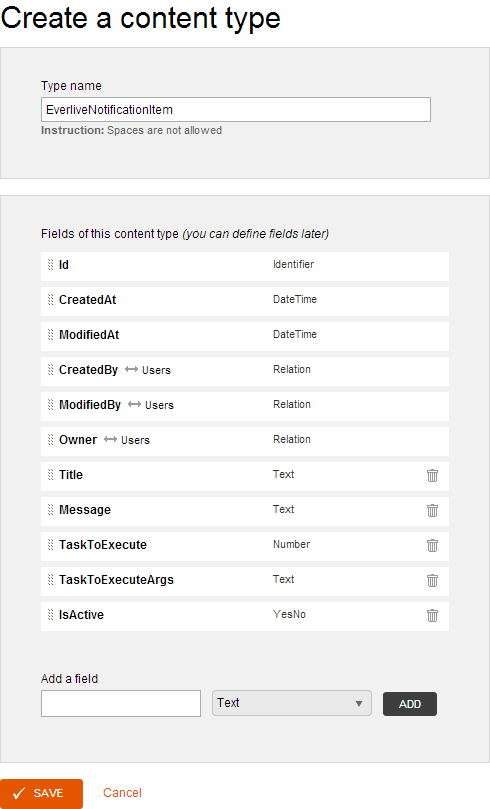Screen dimensions: 490x809
Task: Click Users relation label next to Owner
Action: (135, 440)
